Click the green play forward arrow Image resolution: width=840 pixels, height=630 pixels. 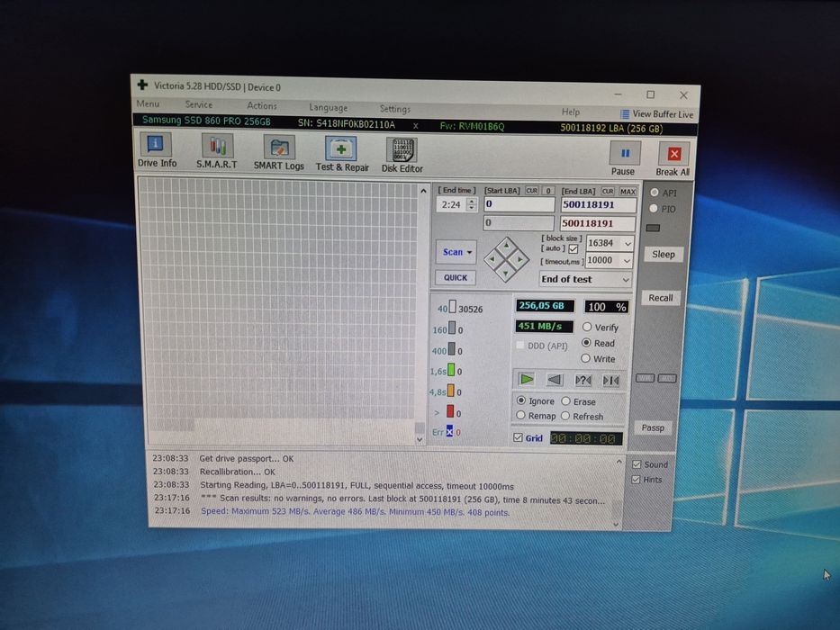527,379
